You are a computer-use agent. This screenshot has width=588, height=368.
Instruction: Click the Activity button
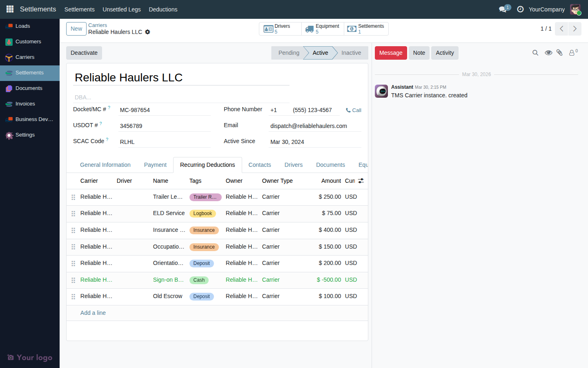point(445,53)
